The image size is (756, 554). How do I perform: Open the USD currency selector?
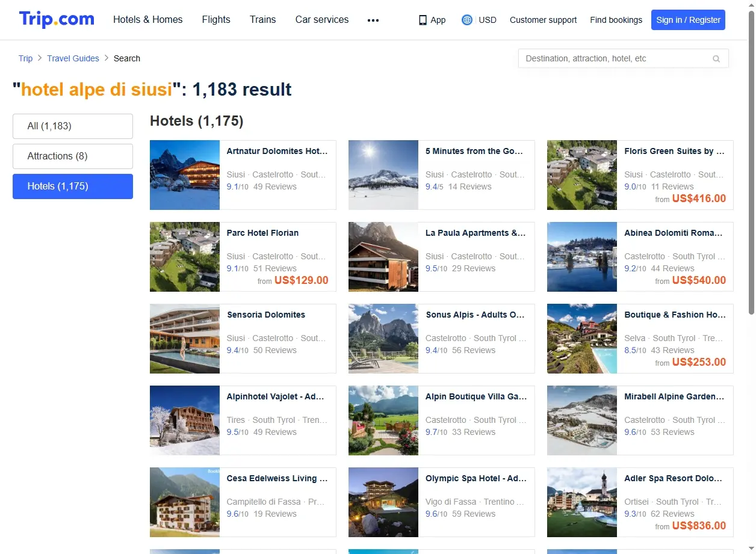(x=488, y=20)
